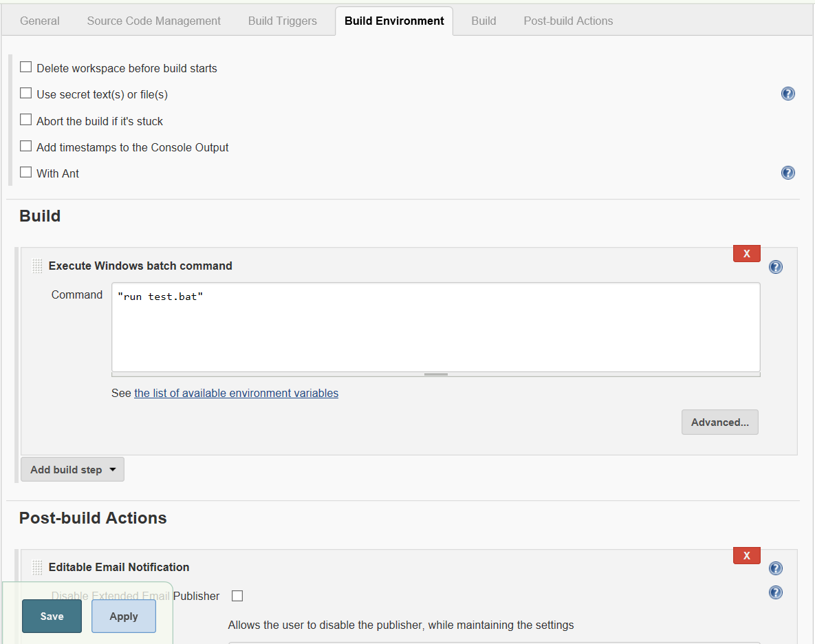The image size is (815, 644).
Task: Open help for Use secret text(s) option
Action: point(788,94)
